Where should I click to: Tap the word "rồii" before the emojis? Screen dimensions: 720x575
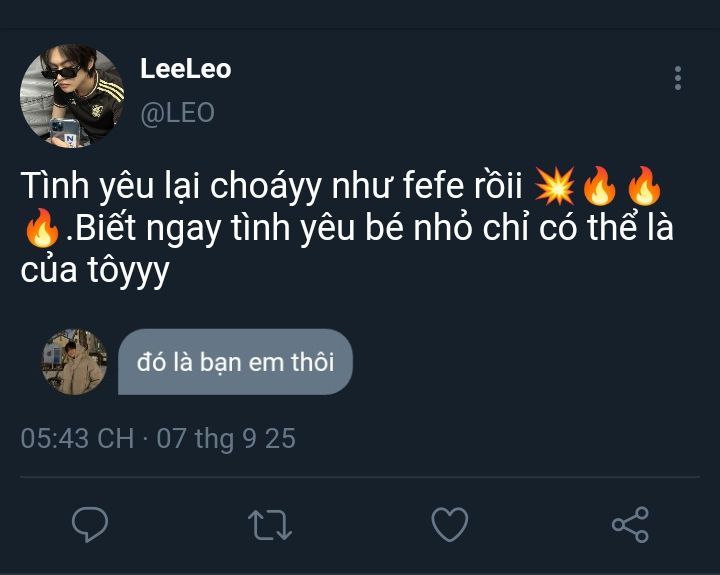pos(498,187)
